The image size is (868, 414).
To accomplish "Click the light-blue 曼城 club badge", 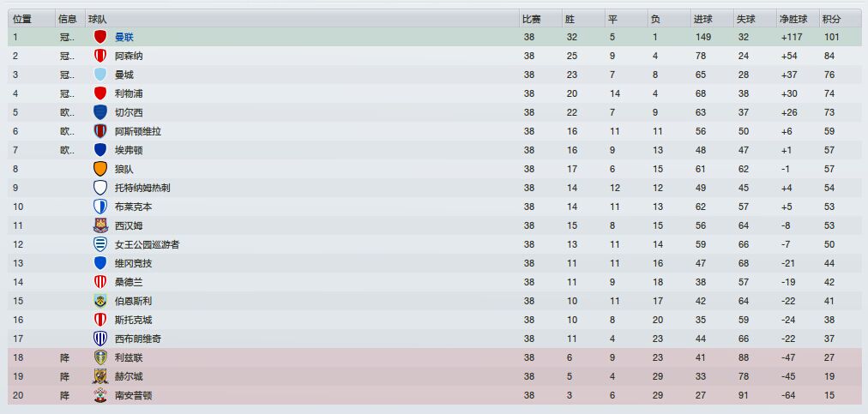I will click(x=100, y=75).
